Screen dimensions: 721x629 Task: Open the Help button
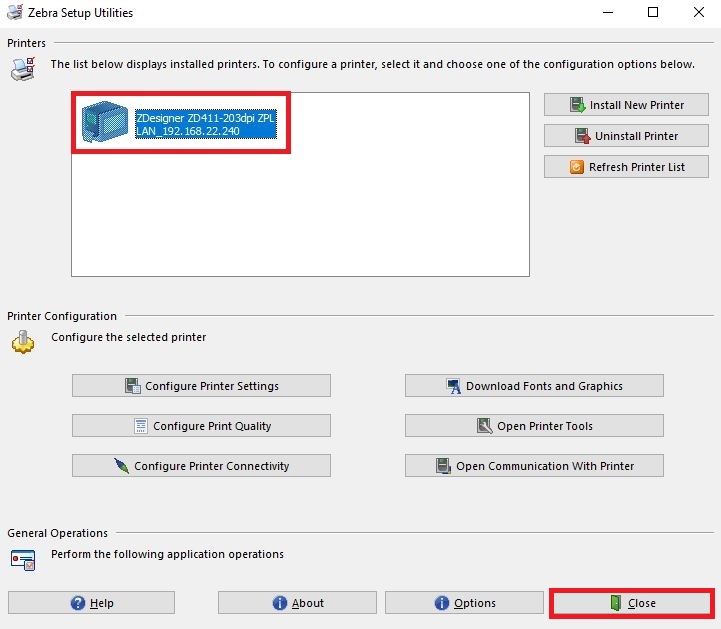click(x=92, y=602)
